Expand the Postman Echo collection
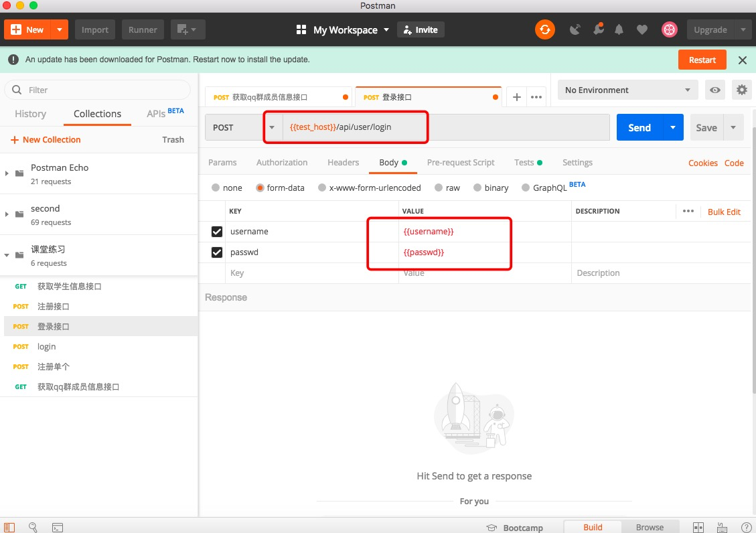756x533 pixels. (x=7, y=173)
